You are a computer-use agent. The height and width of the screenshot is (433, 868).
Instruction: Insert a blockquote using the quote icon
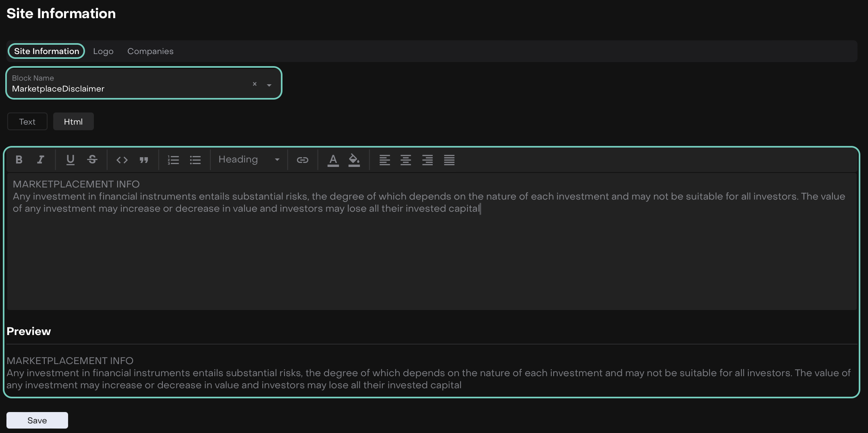[x=144, y=160]
